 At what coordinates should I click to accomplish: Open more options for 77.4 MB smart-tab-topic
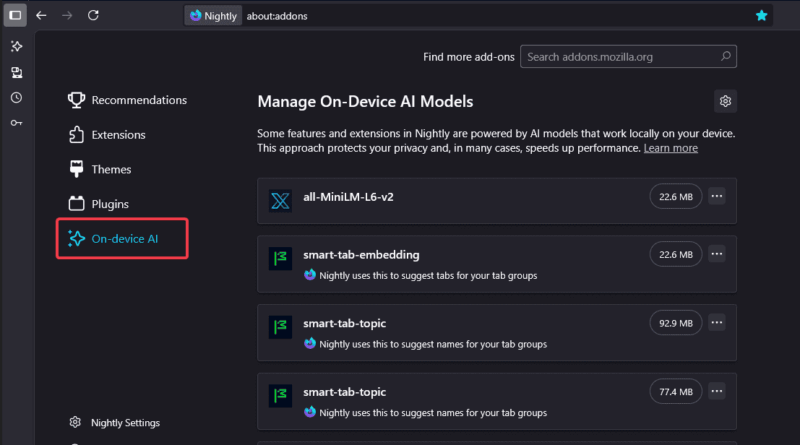717,391
